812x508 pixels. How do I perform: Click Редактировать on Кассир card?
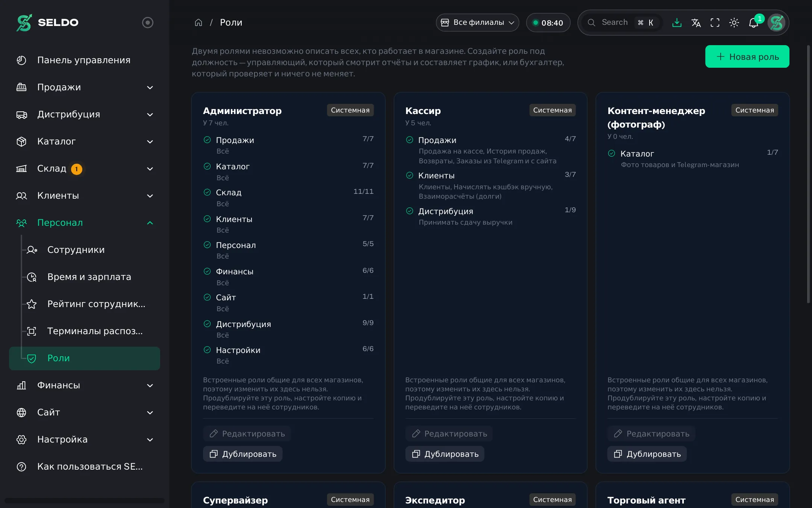click(x=449, y=433)
